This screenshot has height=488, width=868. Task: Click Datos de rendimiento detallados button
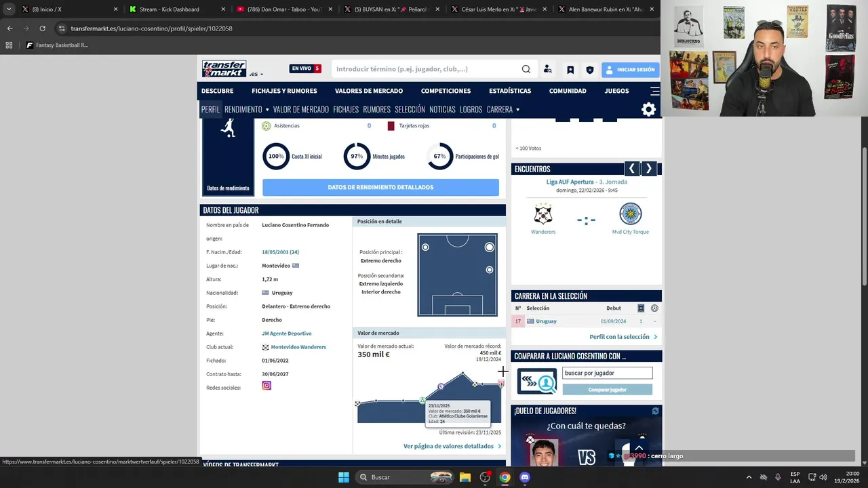pos(380,187)
